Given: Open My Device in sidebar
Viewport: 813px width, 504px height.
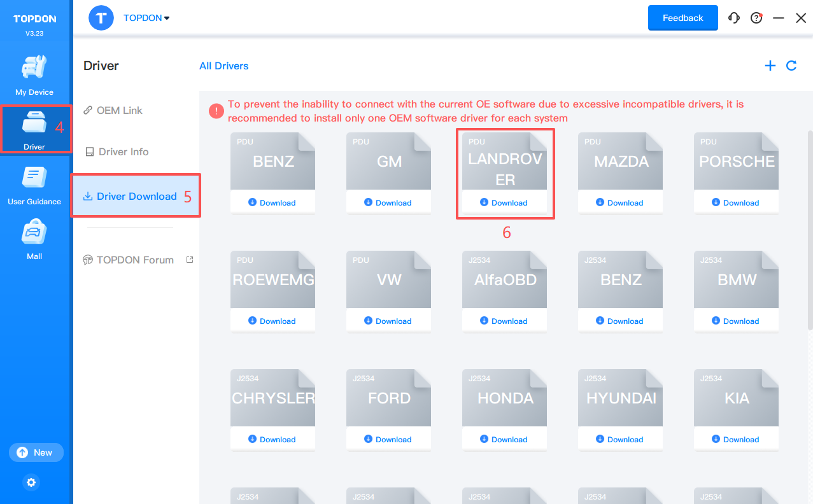Looking at the screenshot, I should click(x=34, y=75).
